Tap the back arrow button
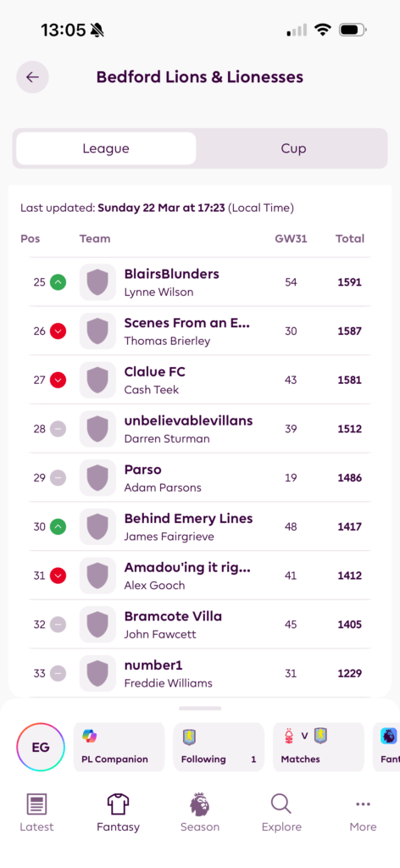400x868 pixels. click(x=32, y=77)
